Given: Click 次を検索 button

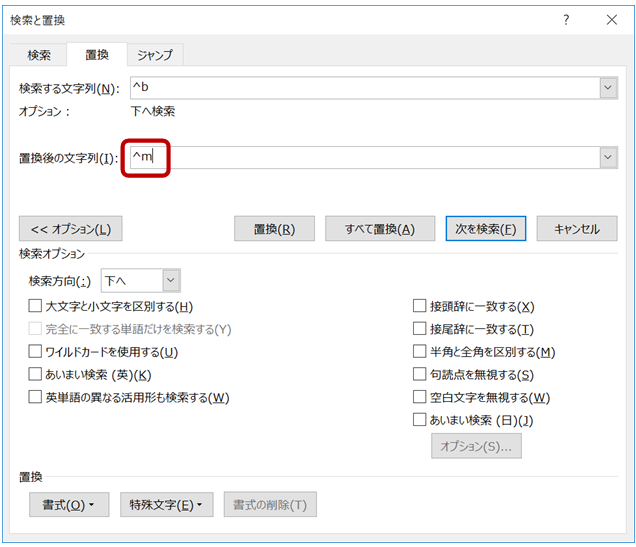Looking at the screenshot, I should [485, 228].
